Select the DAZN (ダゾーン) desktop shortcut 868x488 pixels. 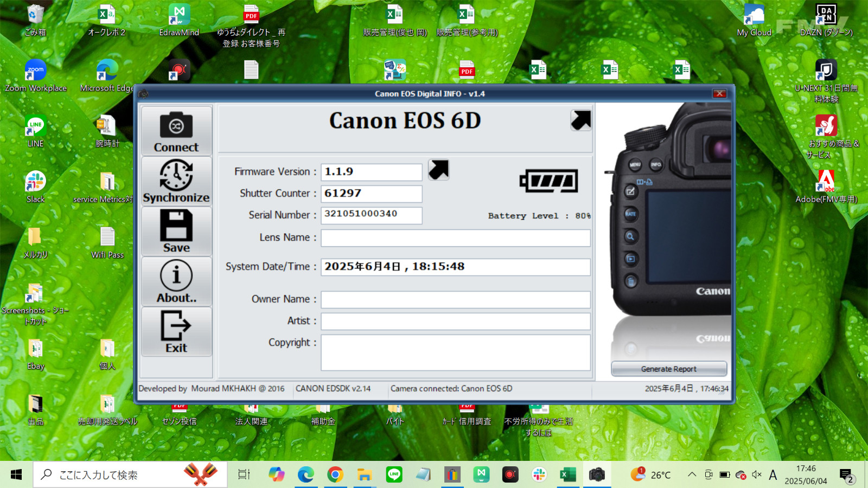(x=826, y=21)
